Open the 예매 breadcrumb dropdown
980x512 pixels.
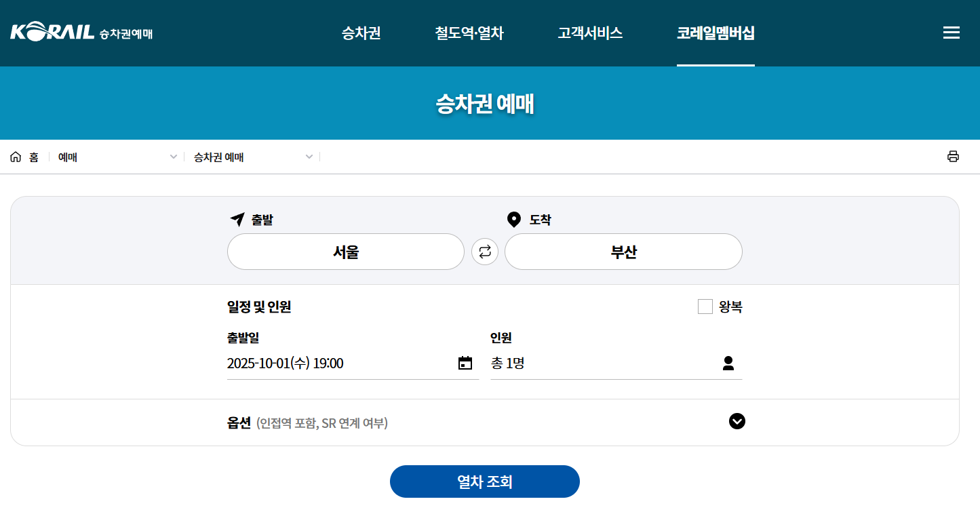tap(117, 157)
